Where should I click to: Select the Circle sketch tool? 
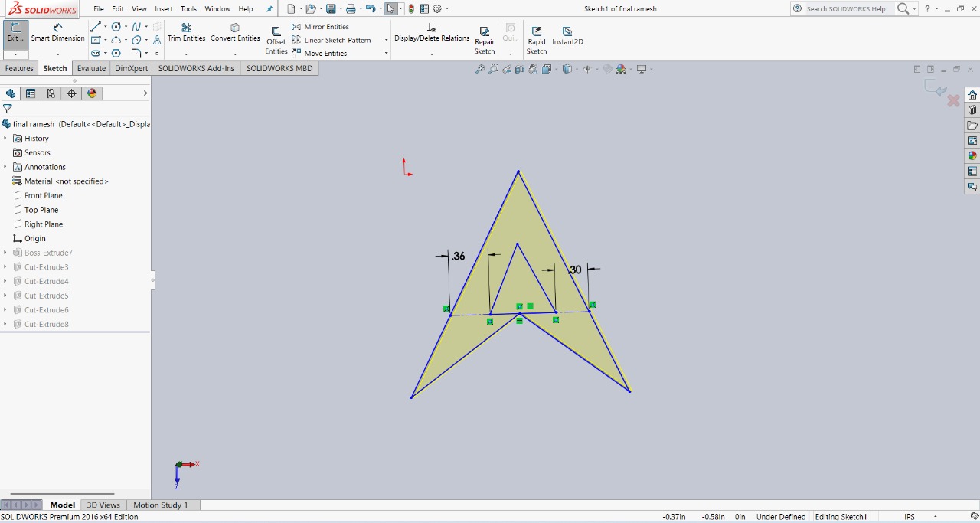coord(116,27)
